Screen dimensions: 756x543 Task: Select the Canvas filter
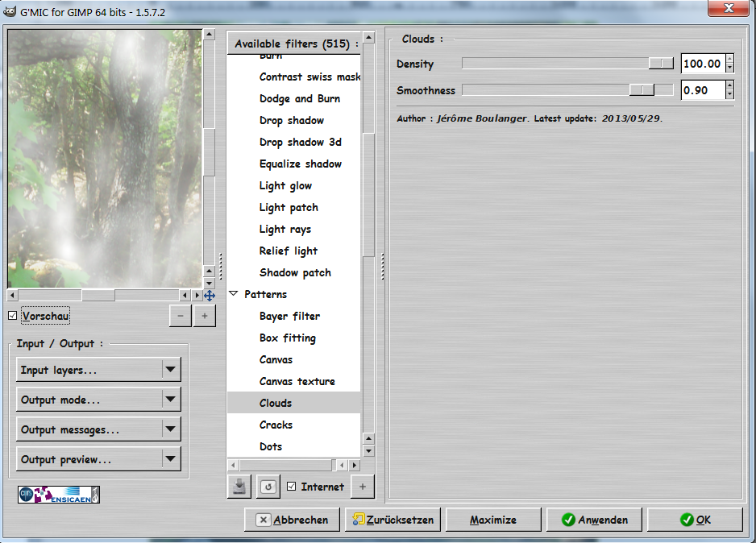293,359
